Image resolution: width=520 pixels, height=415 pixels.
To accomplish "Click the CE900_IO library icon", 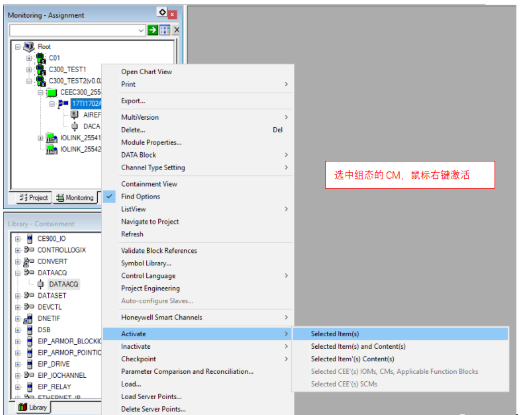I will tap(30, 239).
